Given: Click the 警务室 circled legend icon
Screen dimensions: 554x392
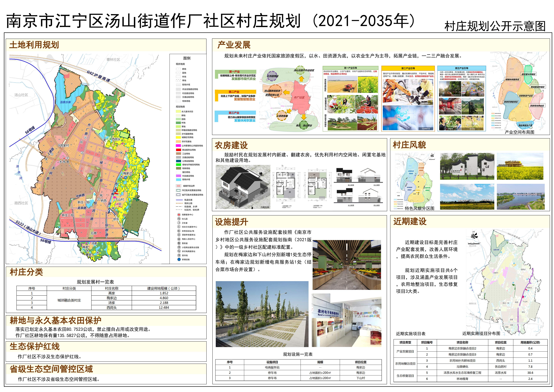Looking at the screenshot, I should [179, 243].
